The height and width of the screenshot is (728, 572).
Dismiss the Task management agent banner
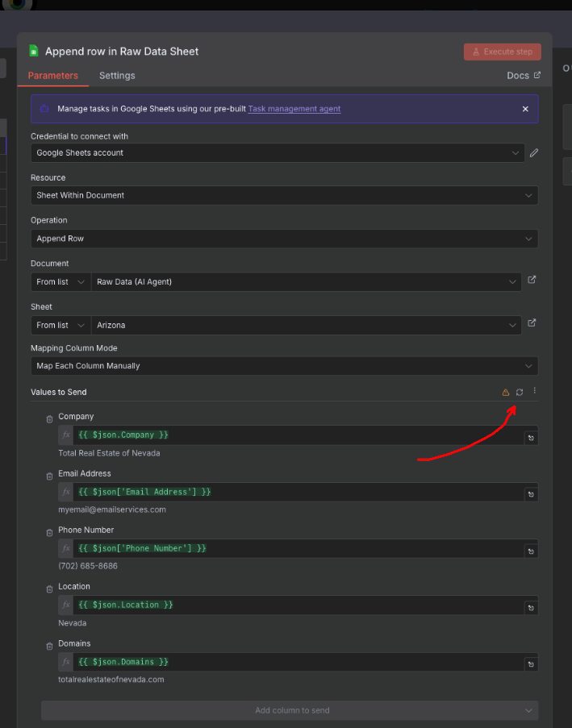tap(525, 109)
